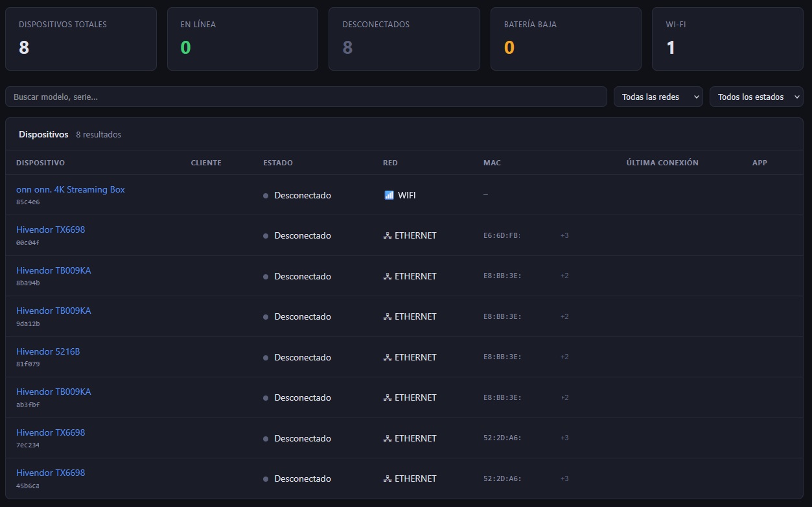812x507 pixels.
Task: Click the Desconectados stat card
Action: click(x=404, y=39)
